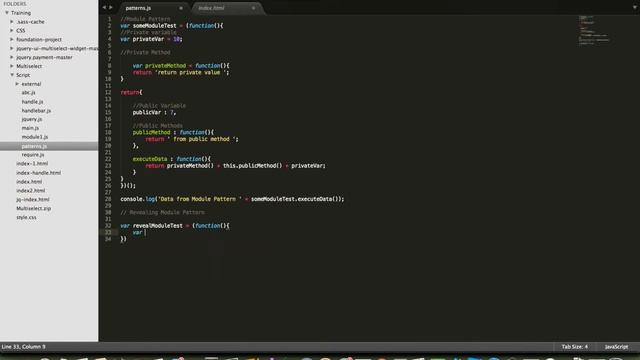Click line number 12 in gutter
Screen dimensions: 640x360
(108, 93)
